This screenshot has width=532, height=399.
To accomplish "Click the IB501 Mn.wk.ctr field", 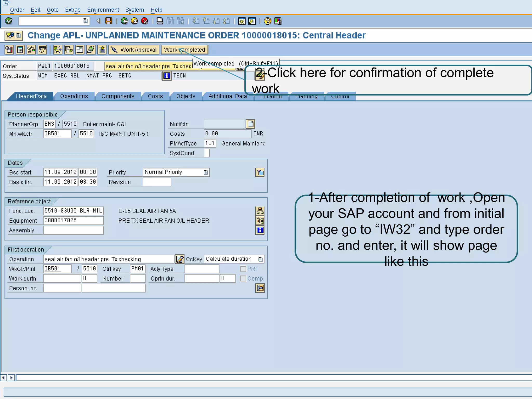I will 57,134.
